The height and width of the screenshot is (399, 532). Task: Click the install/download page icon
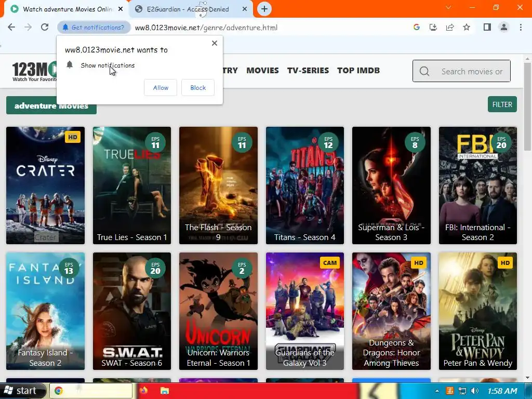point(433,27)
